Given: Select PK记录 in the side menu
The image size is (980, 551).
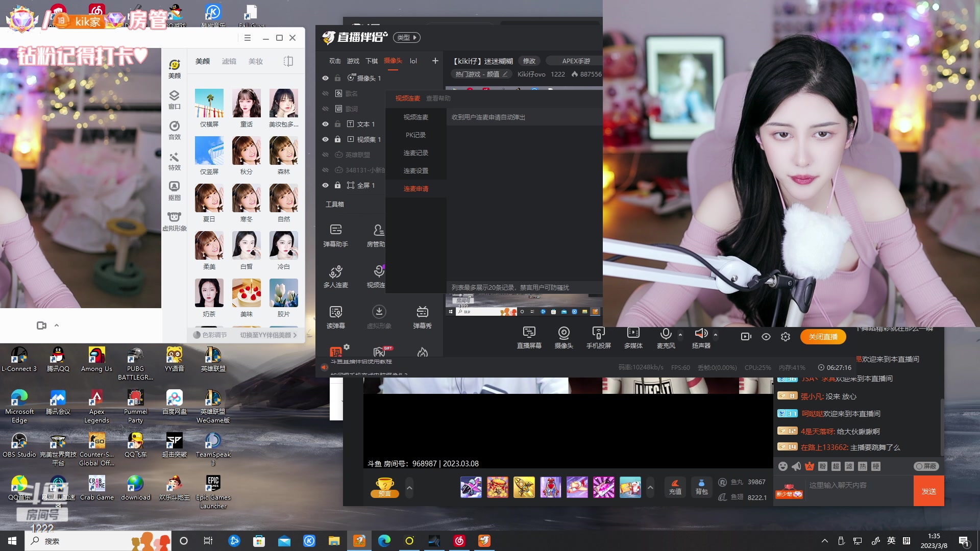Looking at the screenshot, I should coord(415,135).
